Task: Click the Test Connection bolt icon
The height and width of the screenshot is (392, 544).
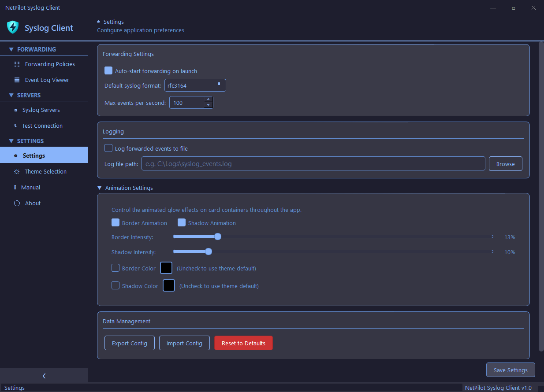Action: [x=15, y=126]
